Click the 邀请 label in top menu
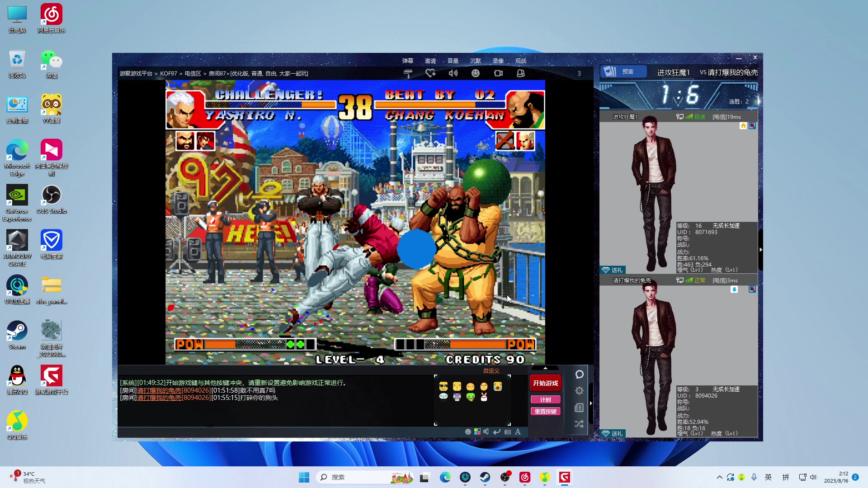Image resolution: width=868 pixels, height=488 pixels. pos(430,61)
